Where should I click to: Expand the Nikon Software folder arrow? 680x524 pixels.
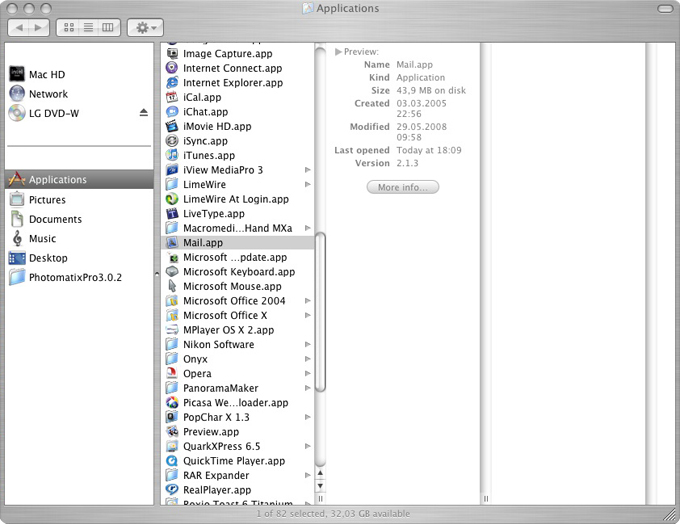(307, 344)
